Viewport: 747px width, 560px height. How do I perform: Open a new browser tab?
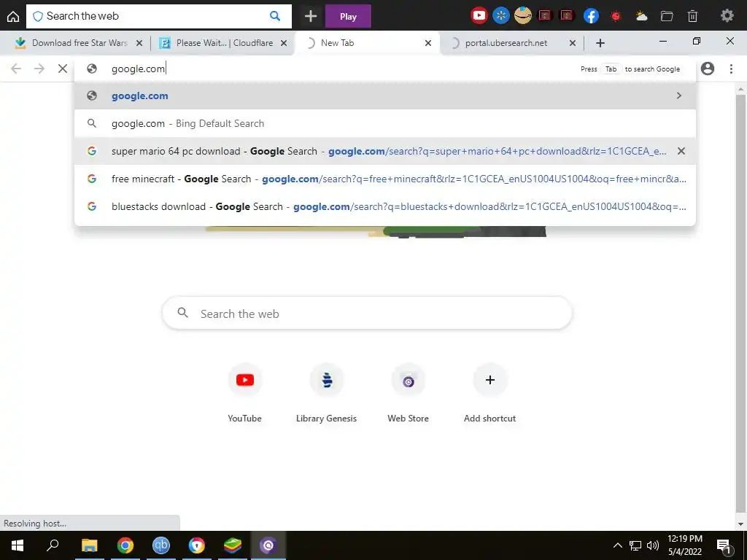[x=600, y=43]
